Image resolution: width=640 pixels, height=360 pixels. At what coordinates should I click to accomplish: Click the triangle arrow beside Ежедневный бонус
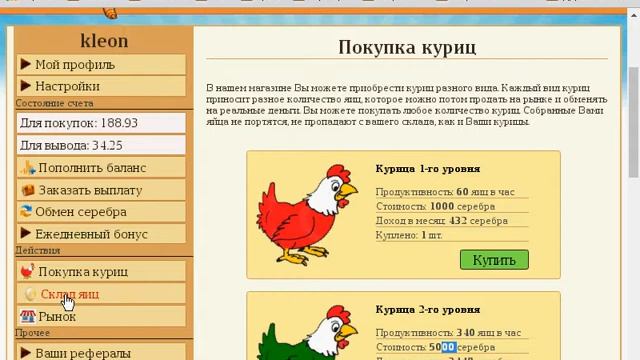26,233
